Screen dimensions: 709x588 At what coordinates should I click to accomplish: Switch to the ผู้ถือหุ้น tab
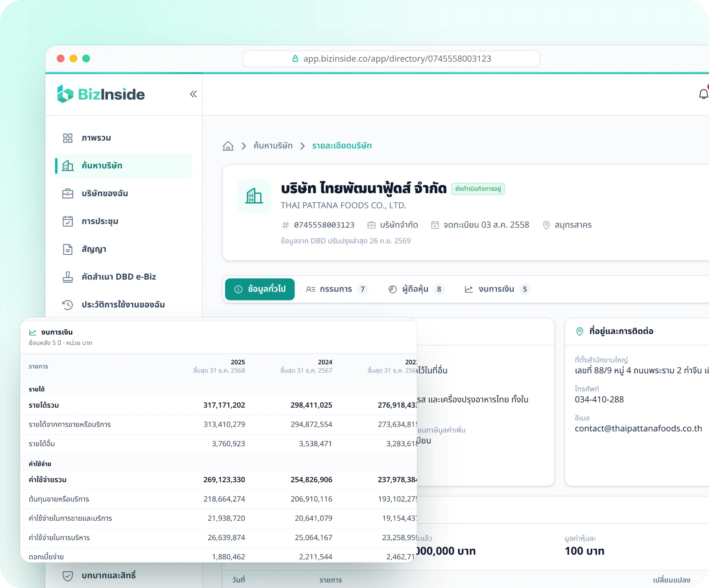416,289
